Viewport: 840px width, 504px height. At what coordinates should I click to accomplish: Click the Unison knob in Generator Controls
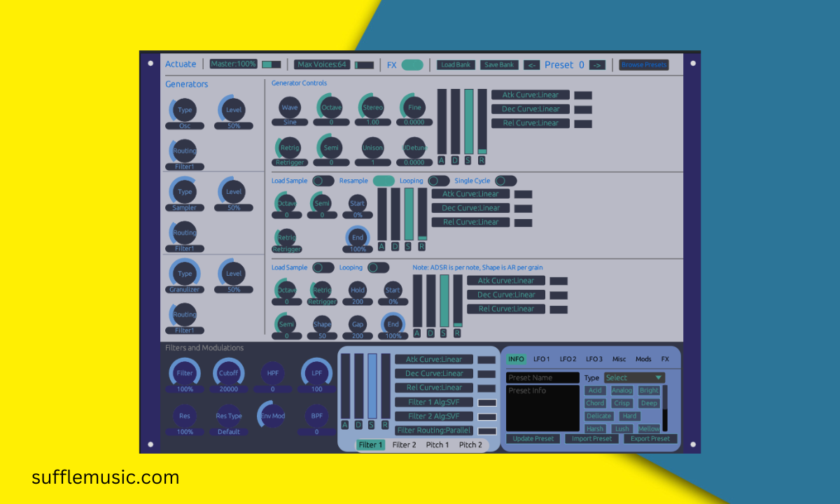(x=372, y=148)
